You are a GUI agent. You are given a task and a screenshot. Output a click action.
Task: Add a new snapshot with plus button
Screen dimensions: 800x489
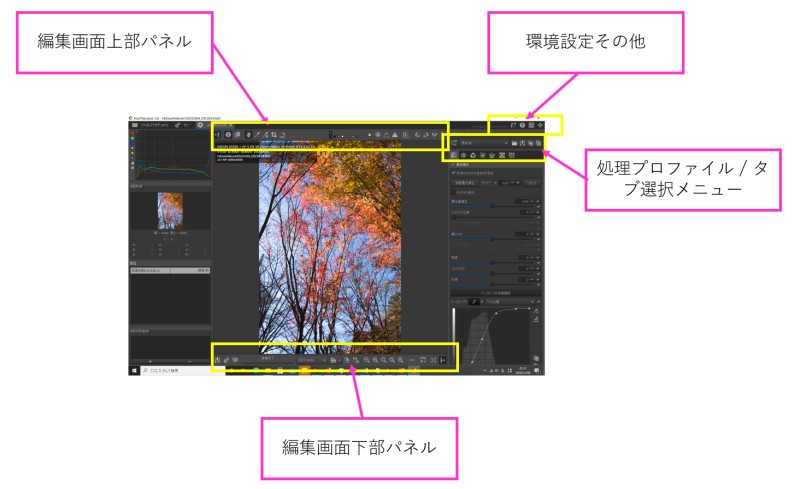pyautogui.click(x=150, y=361)
